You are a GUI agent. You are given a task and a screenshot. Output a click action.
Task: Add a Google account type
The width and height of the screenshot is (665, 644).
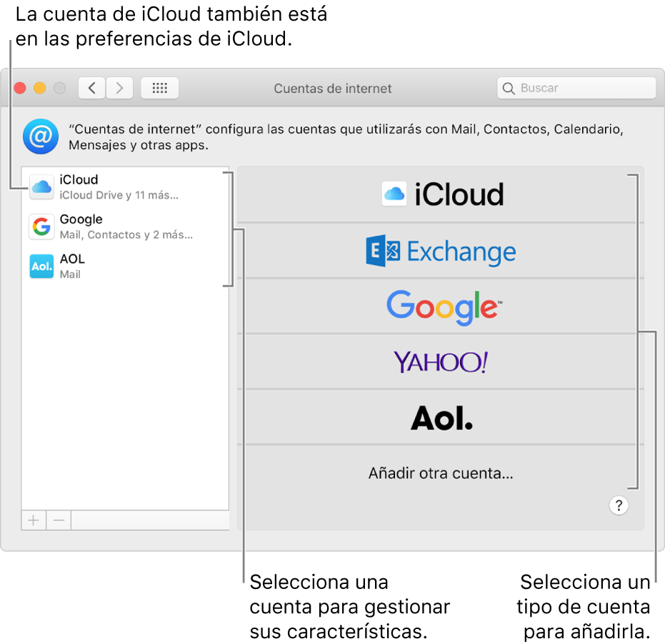pos(441,306)
